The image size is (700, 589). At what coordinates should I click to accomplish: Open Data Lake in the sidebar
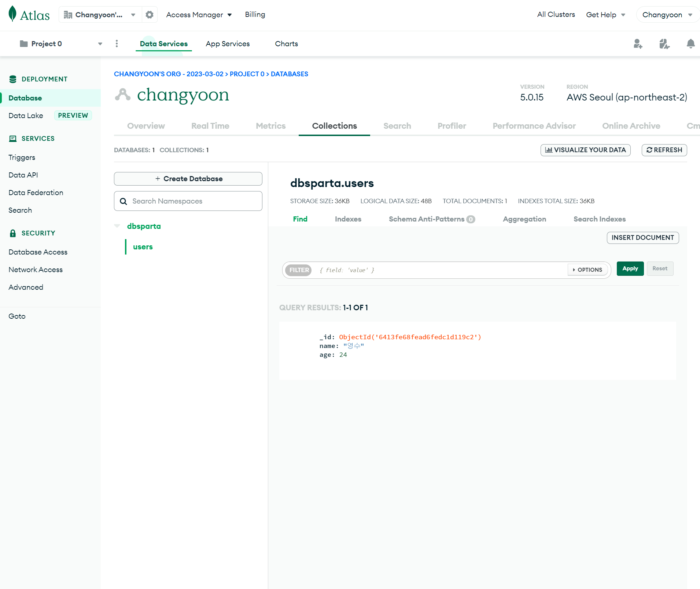coord(26,116)
